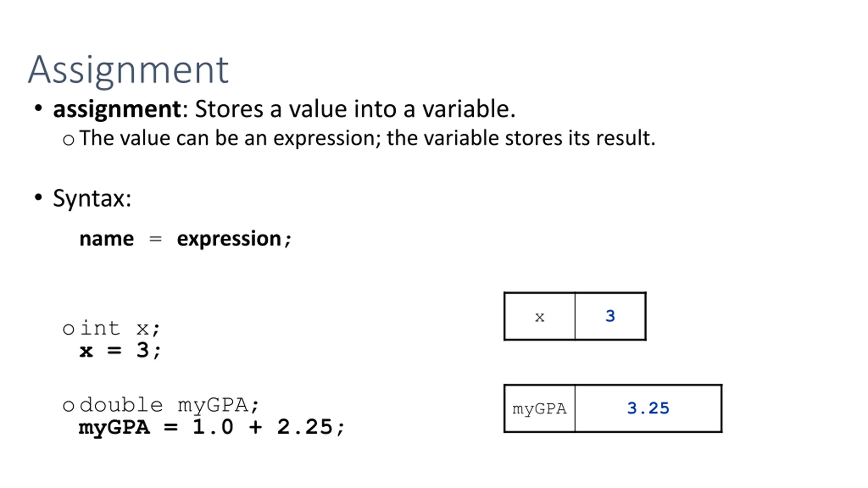Click the blue value "3" cell
This screenshot has height=488, width=868.
610,316
